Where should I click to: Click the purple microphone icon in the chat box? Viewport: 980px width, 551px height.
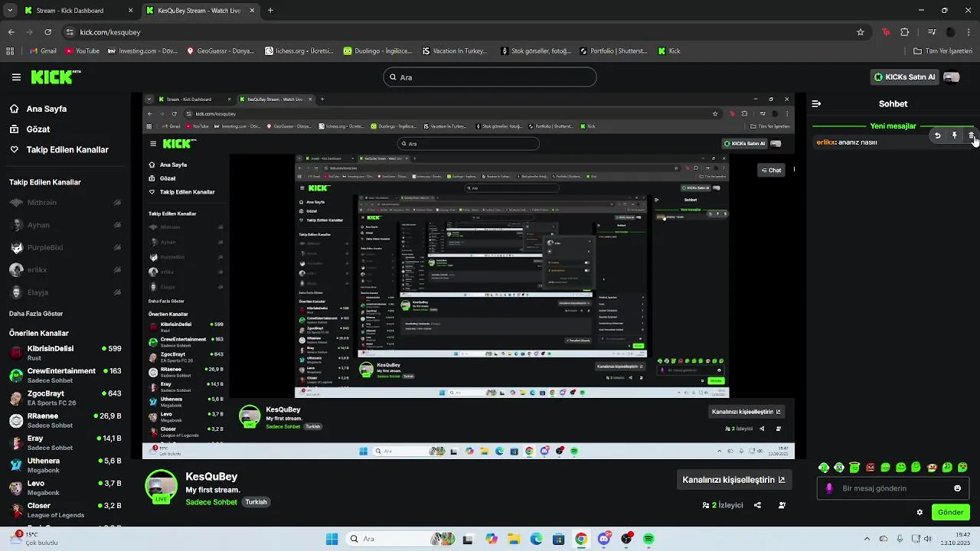tap(829, 488)
